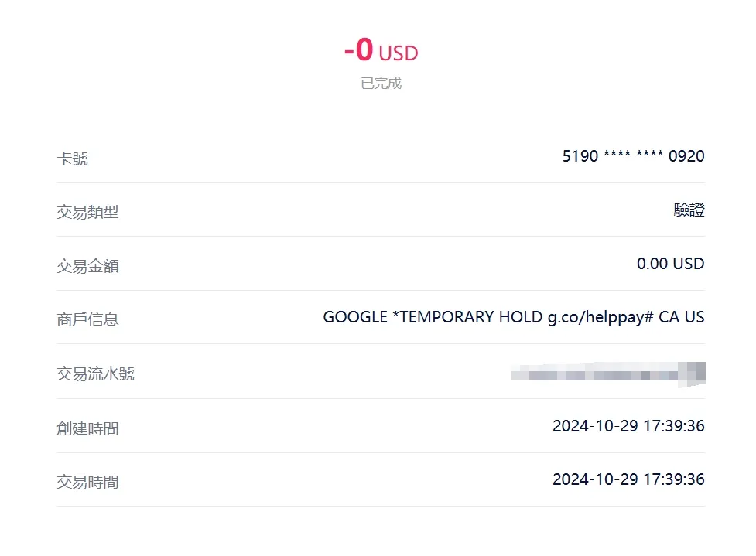Select the 0.00 USD transaction amount value
Viewport: 756px width, 556px height.
670,264
